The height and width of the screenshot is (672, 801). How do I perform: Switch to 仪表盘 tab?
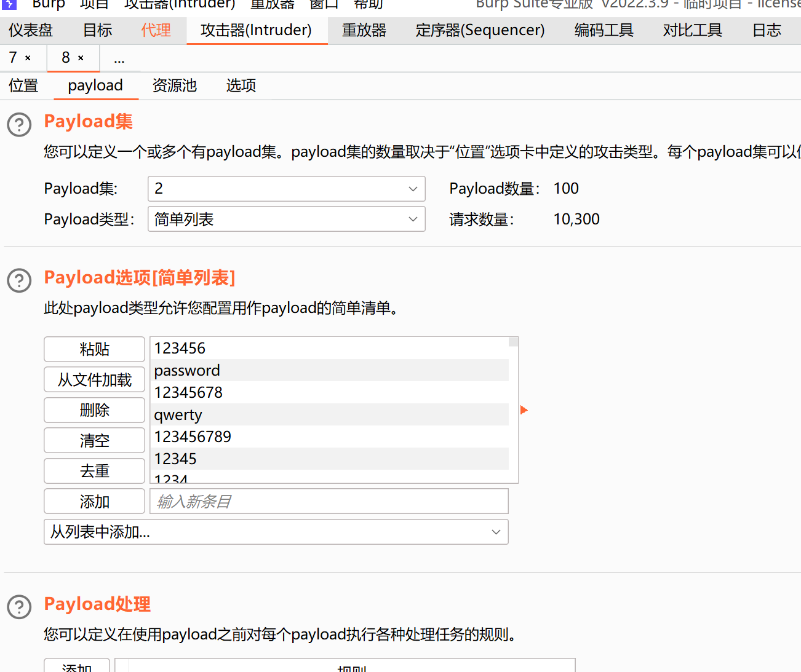coord(31,30)
